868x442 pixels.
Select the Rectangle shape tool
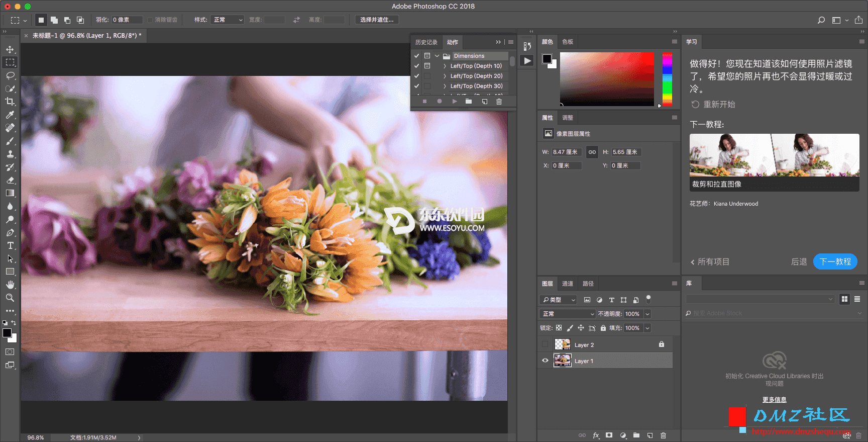pos(10,272)
